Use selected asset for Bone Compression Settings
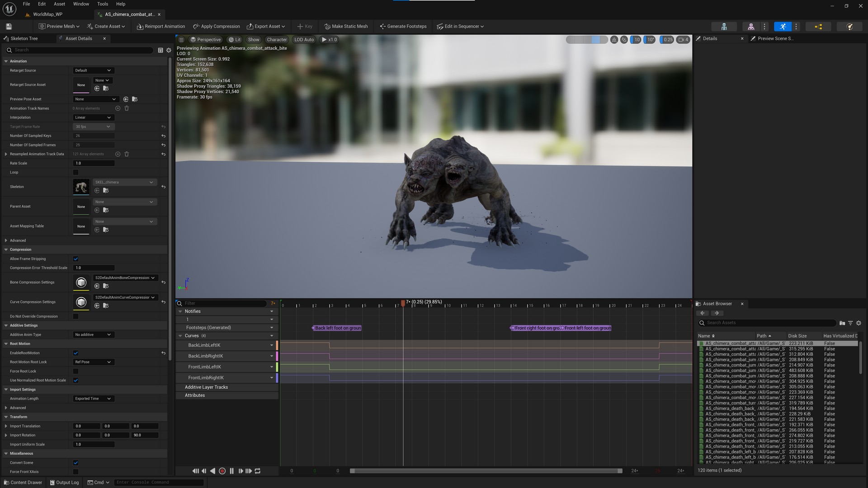The height and width of the screenshot is (488, 868). point(97,286)
